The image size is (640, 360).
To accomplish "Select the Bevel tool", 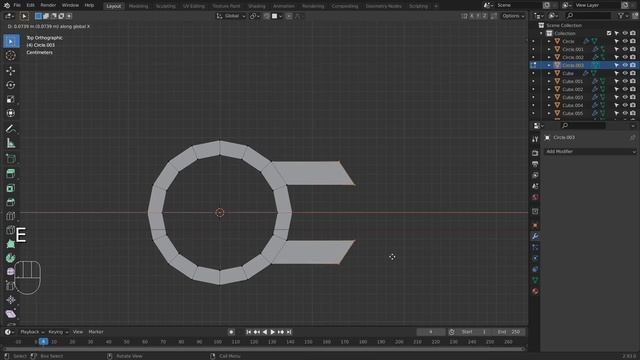I will (11, 202).
